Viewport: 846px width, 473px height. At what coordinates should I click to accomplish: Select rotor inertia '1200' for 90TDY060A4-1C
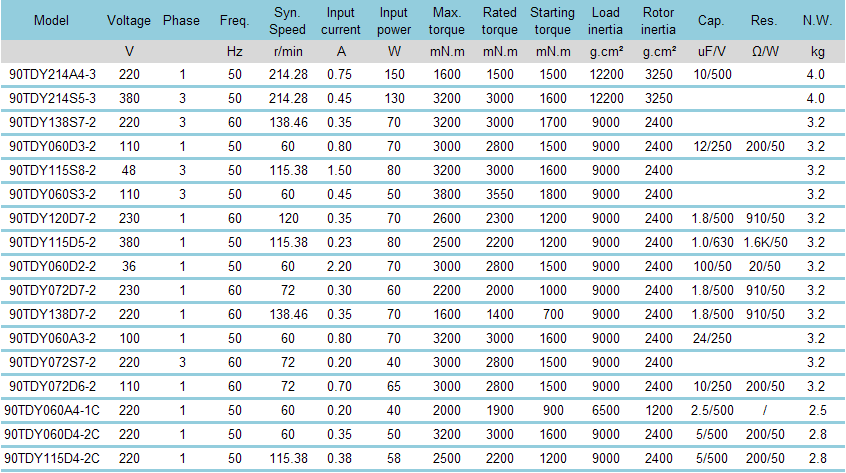[659, 410]
